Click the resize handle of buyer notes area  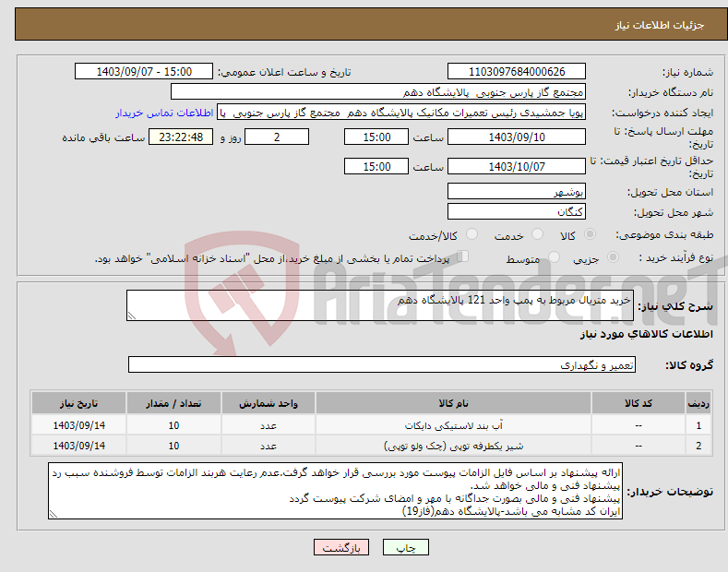(54, 514)
